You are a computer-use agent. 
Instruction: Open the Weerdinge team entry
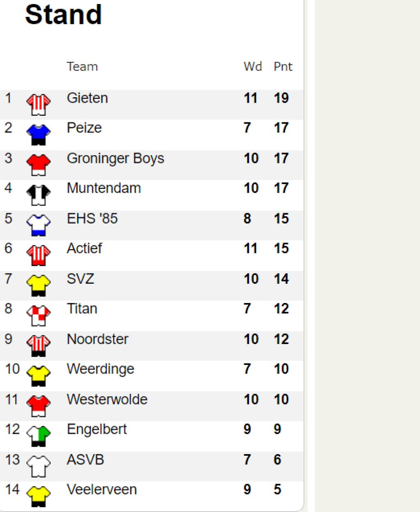coord(100,369)
